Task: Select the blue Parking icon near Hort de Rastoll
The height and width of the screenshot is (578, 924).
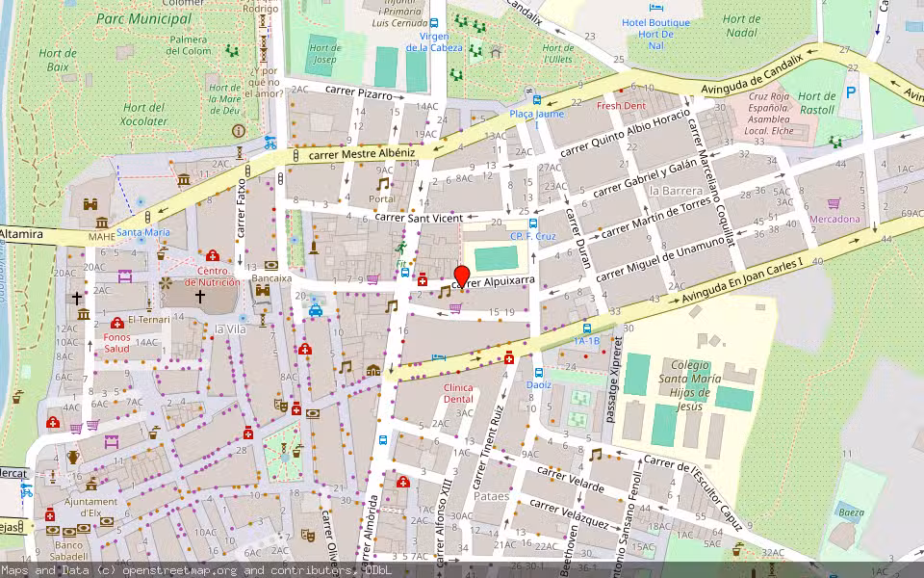Action: pyautogui.click(x=852, y=92)
